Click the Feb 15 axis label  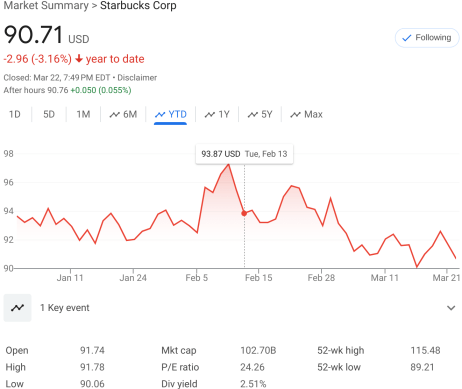(259, 278)
